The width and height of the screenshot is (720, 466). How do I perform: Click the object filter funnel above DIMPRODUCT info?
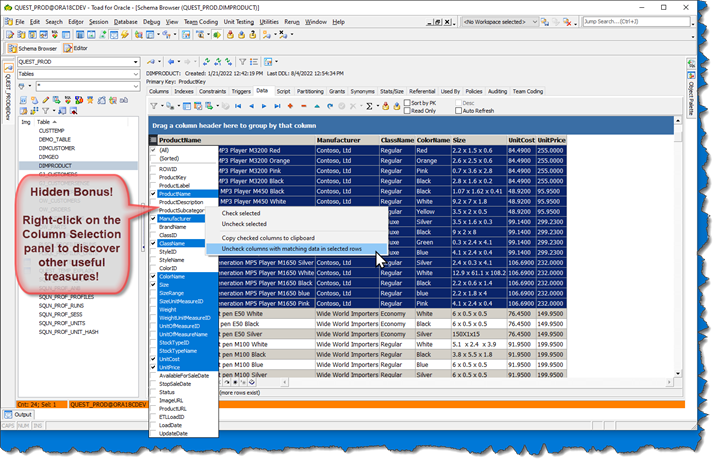242,62
